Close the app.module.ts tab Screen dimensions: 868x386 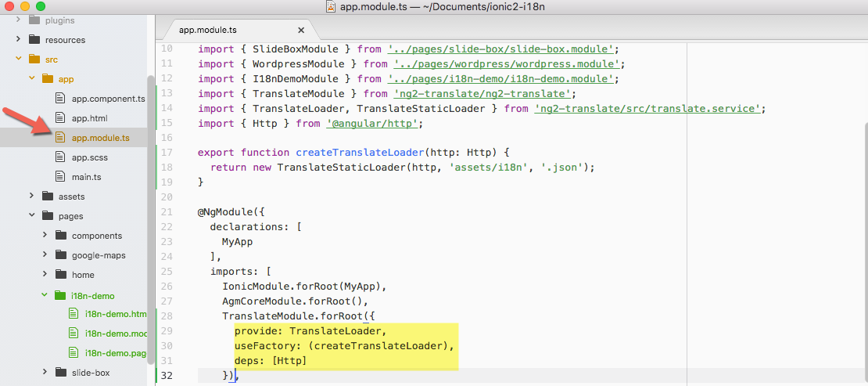point(301,30)
